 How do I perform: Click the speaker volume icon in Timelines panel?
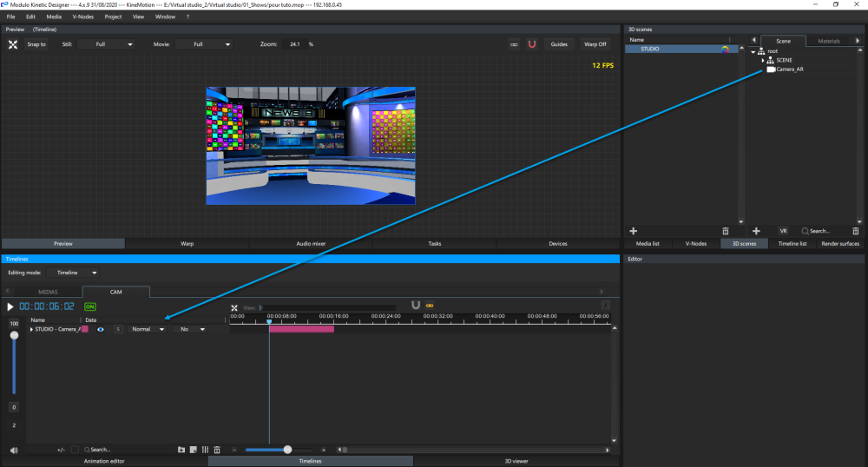tap(13, 450)
